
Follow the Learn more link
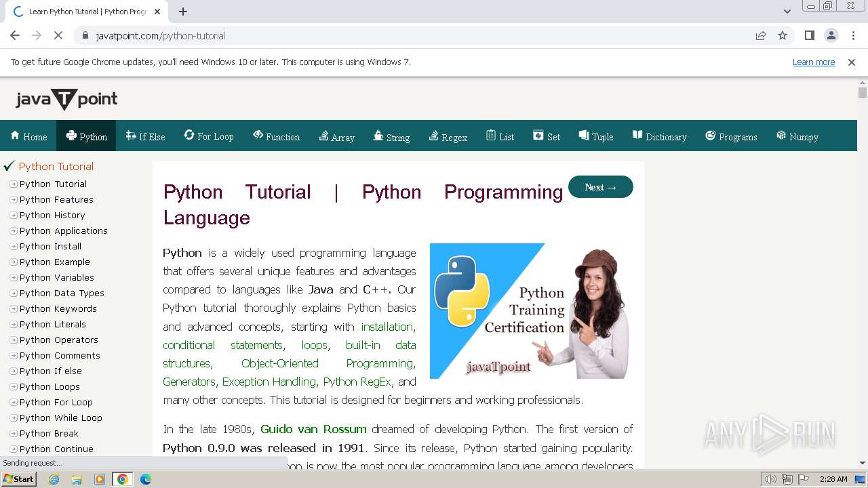tap(814, 62)
